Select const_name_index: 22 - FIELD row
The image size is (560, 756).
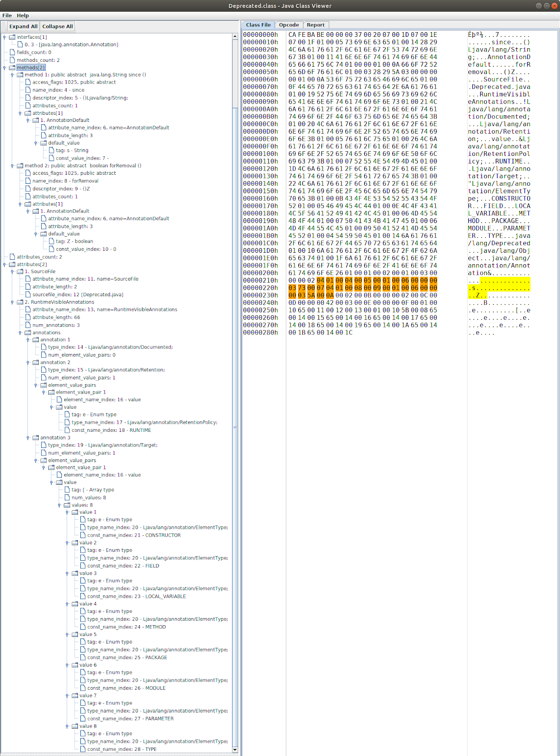pyautogui.click(x=123, y=566)
